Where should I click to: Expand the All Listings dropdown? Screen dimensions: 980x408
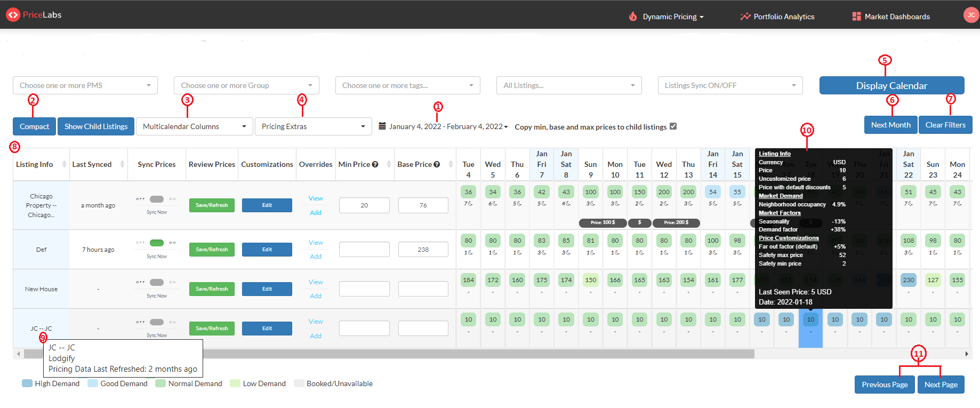click(569, 85)
